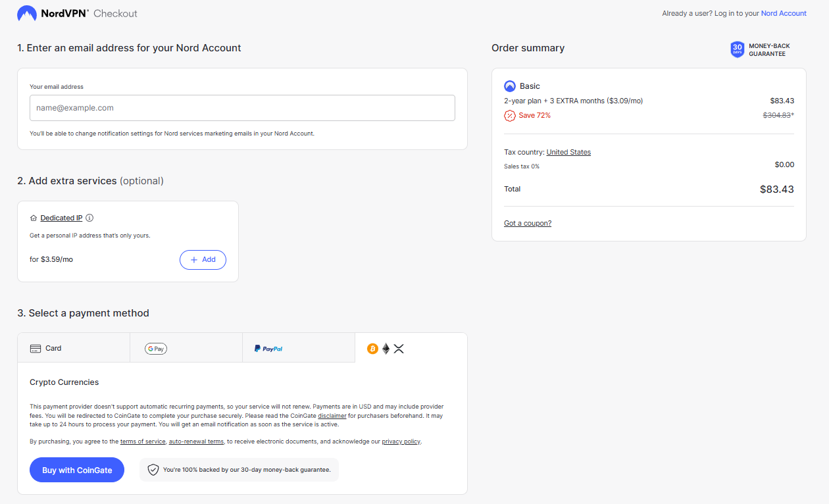This screenshot has width=829, height=504.
Task: Click the shield checkmark icon in guarantee banner
Action: tap(153, 470)
